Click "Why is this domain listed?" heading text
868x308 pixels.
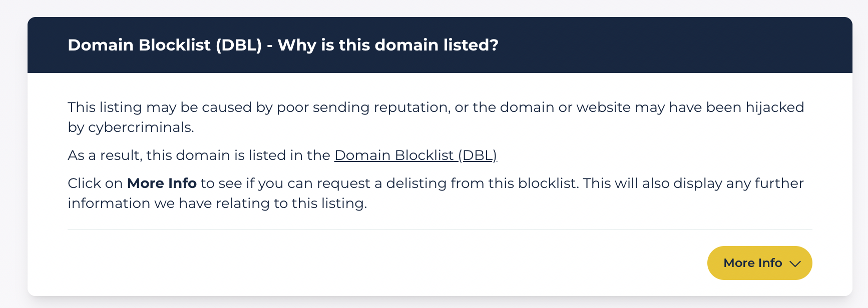pyautogui.click(x=388, y=45)
